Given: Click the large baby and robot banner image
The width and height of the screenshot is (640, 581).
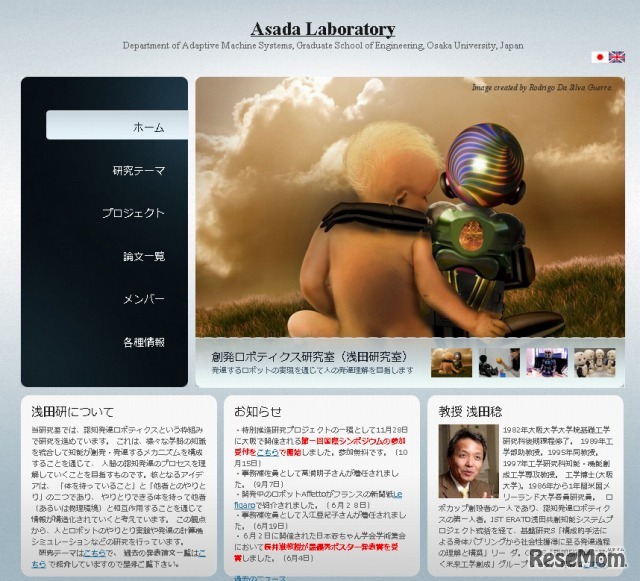Looking at the screenshot, I should 410,207.
